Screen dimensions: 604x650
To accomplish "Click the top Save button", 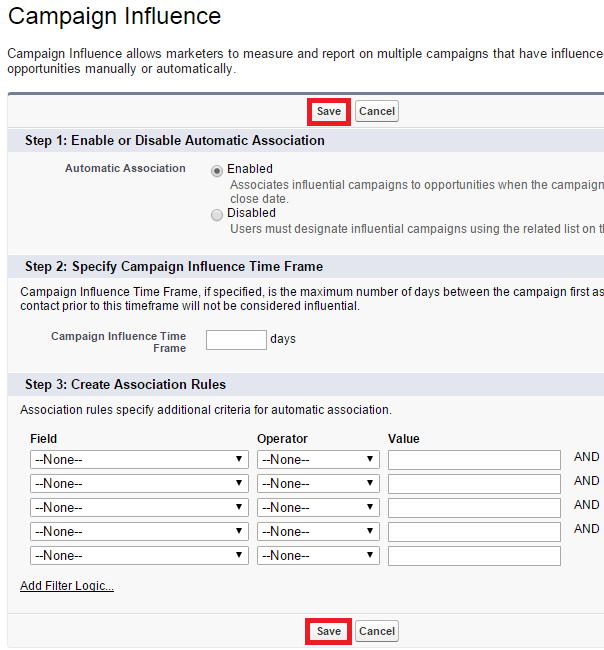I will (329, 111).
